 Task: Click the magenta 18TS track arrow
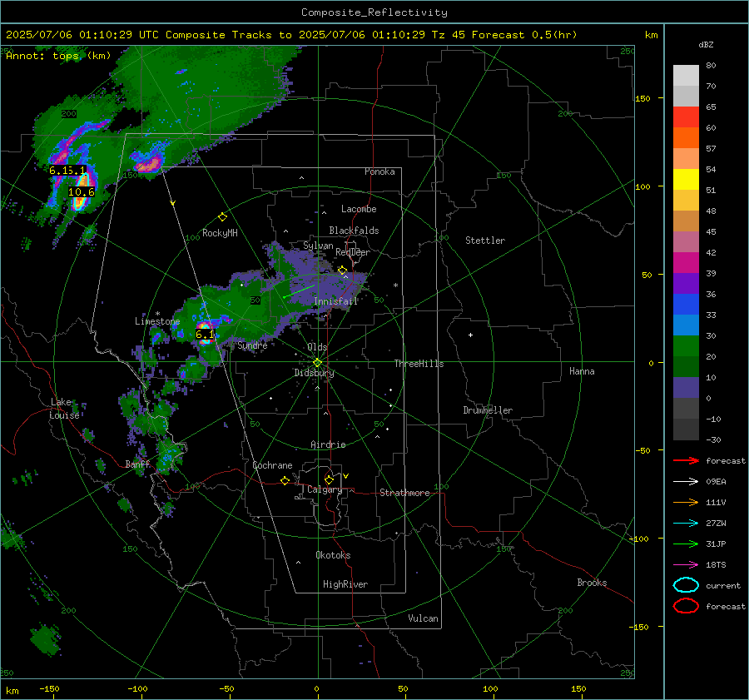686,565
